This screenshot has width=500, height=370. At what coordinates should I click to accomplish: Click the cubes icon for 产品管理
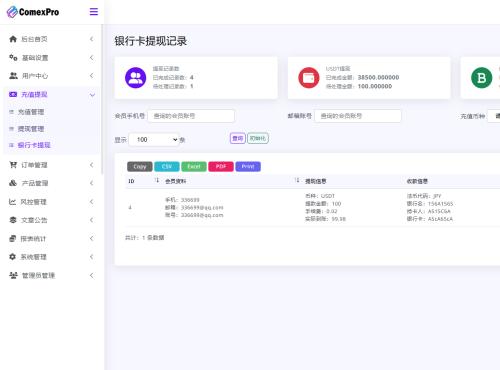[13, 183]
